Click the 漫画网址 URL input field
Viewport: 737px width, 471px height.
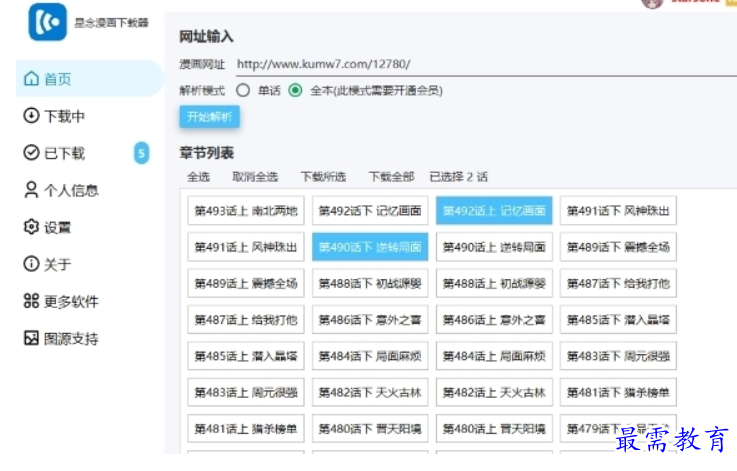click(x=486, y=64)
